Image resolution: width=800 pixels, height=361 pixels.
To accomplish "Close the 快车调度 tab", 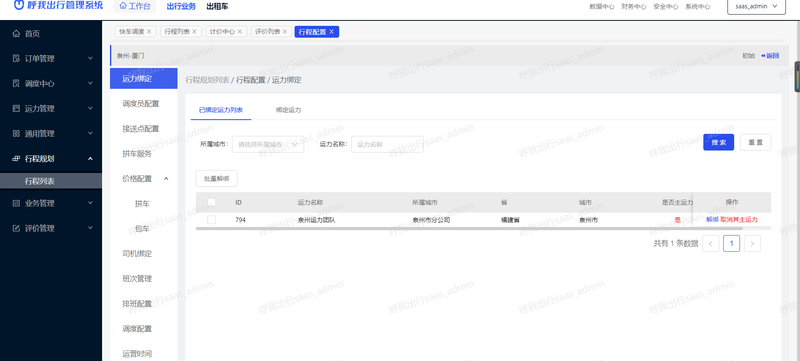I will point(149,32).
